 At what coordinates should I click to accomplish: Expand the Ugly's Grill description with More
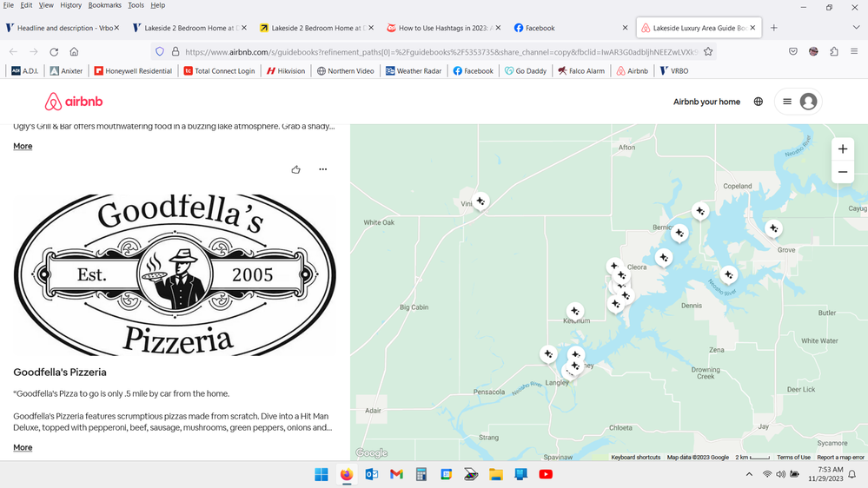[23, 146]
